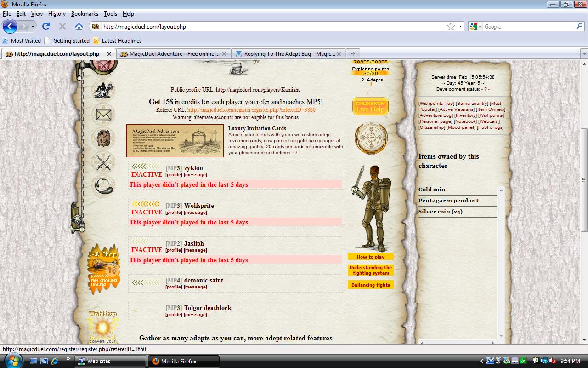Open Tolgar deathlock profile link
The height and width of the screenshot is (368, 588).
click(174, 315)
